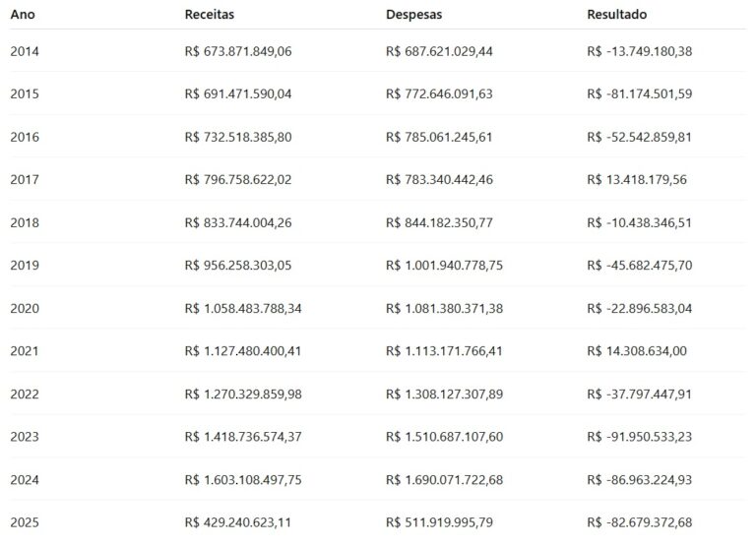
Task: Select the 2017 year cell
Action: 25,179
